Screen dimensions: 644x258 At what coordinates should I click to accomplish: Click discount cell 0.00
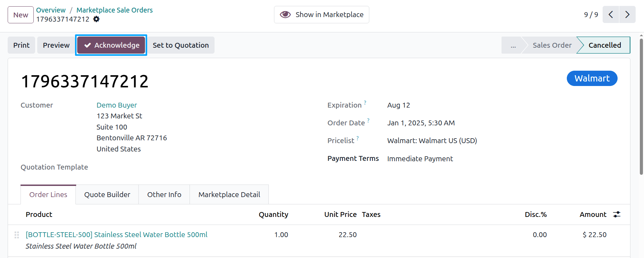540,235
